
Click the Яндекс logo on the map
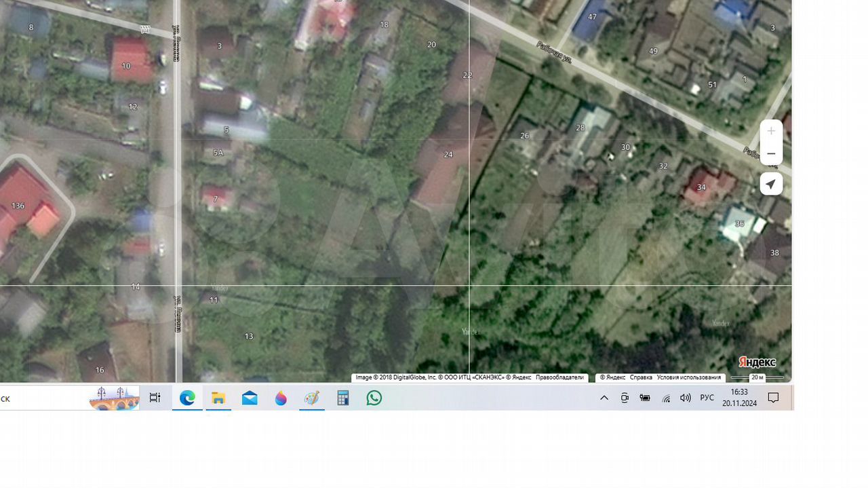tap(757, 362)
